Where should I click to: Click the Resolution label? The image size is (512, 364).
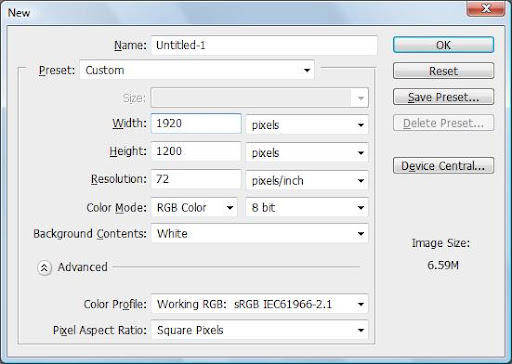coord(119,179)
